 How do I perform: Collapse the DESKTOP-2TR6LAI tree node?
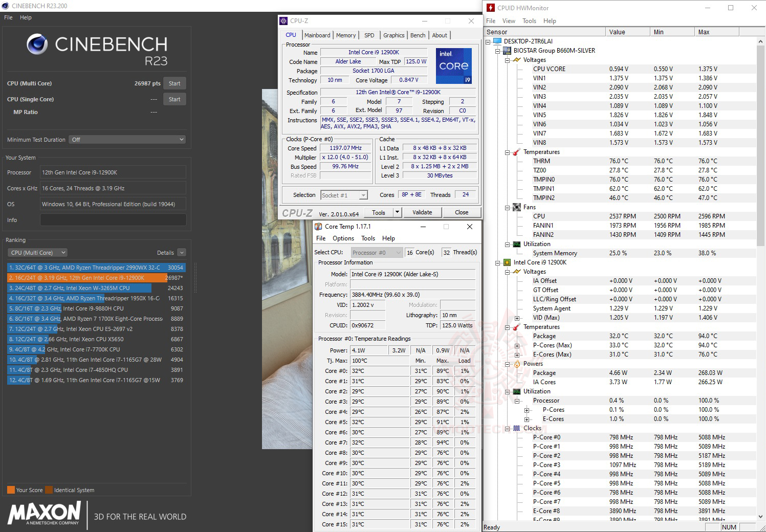[x=488, y=41]
